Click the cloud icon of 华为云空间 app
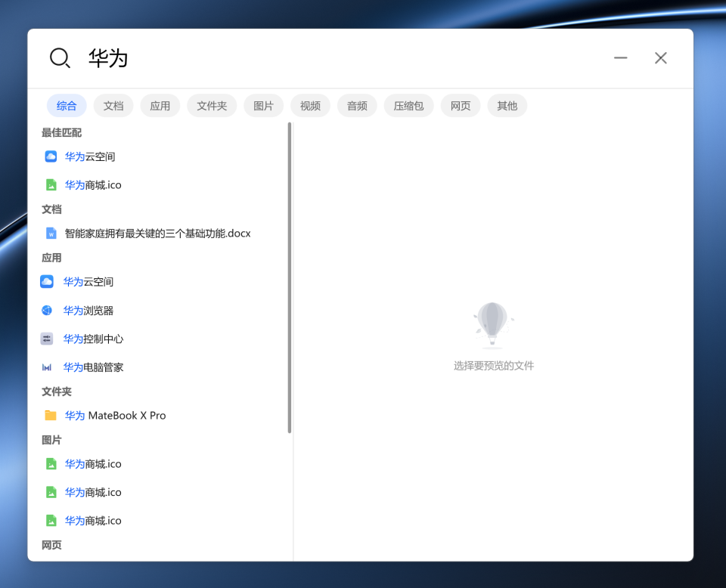This screenshot has height=588, width=726. tap(47, 282)
